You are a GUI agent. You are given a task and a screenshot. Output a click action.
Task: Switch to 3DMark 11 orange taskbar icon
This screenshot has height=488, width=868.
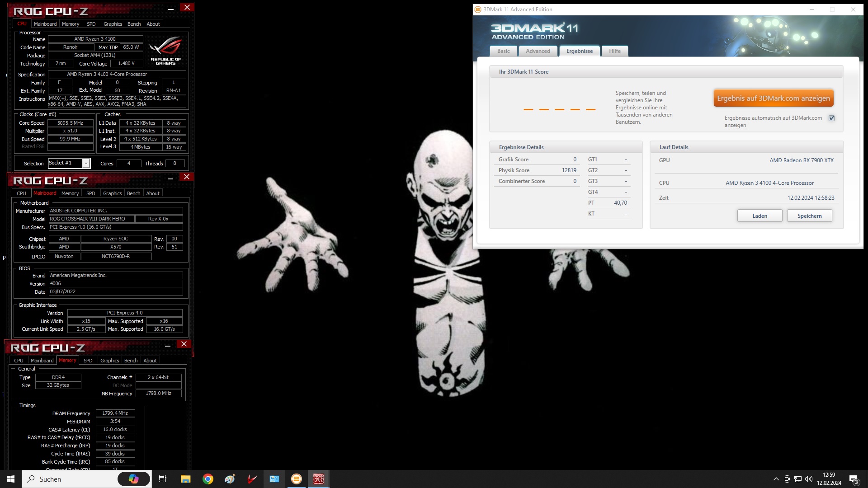pyautogui.click(x=297, y=479)
